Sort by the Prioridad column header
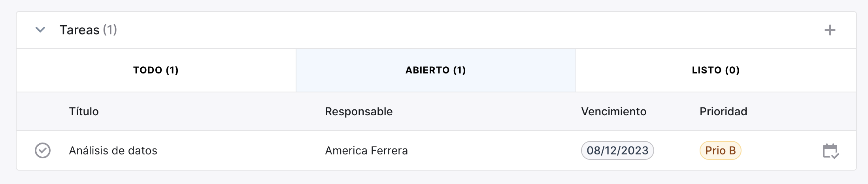Image resolution: width=868 pixels, height=184 pixels. tap(723, 111)
